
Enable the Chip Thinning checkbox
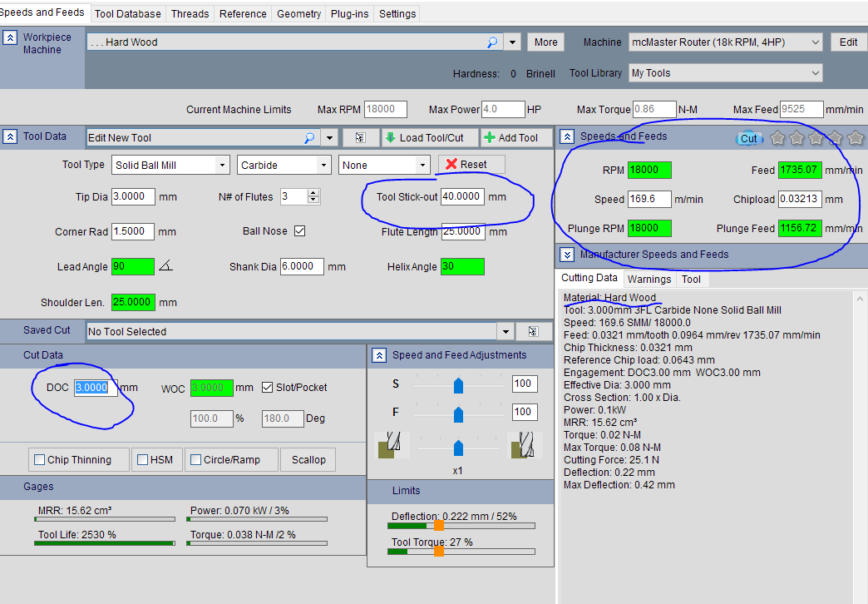40,460
